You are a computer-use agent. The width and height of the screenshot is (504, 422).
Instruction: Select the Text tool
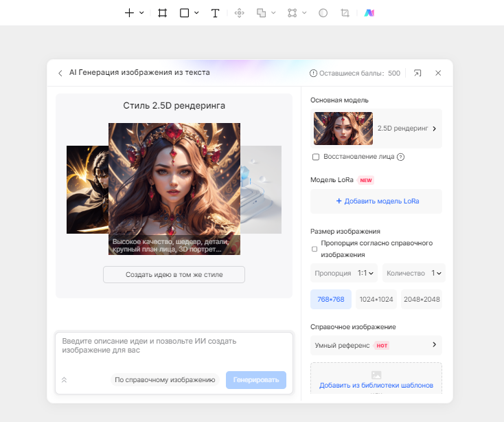[215, 13]
